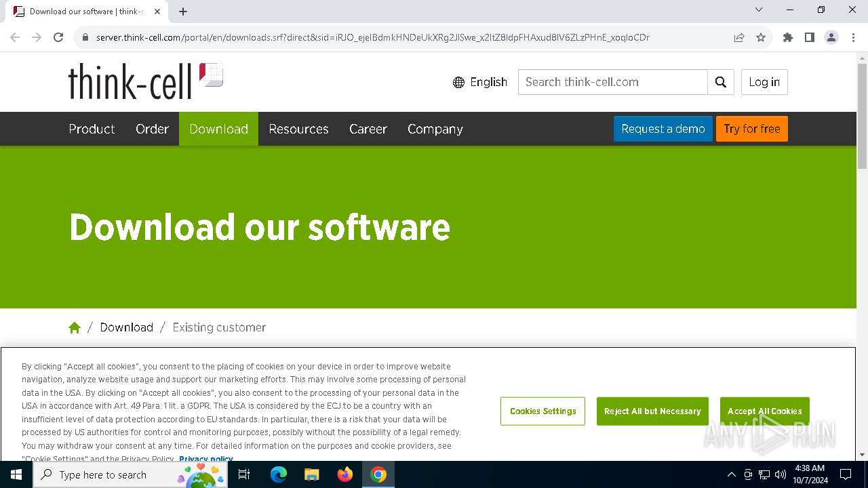
Task: Open the Company menu
Action: pyautogui.click(x=435, y=129)
